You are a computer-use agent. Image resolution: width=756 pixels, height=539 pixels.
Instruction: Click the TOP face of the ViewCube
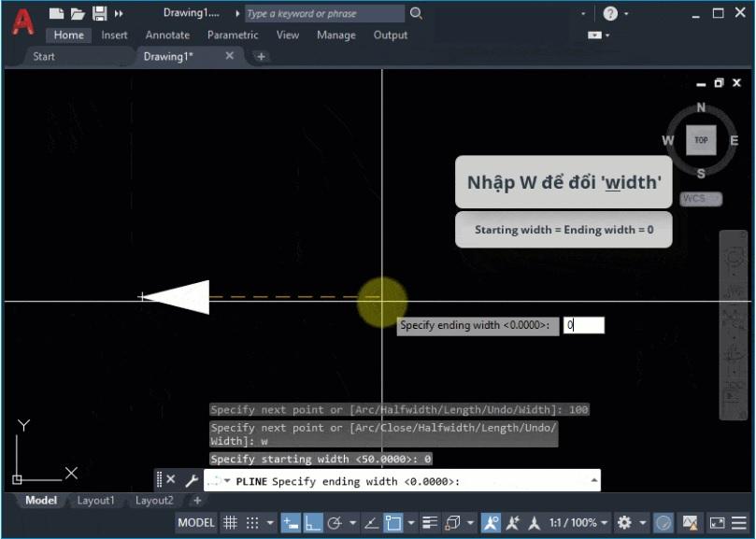pyautogui.click(x=701, y=140)
